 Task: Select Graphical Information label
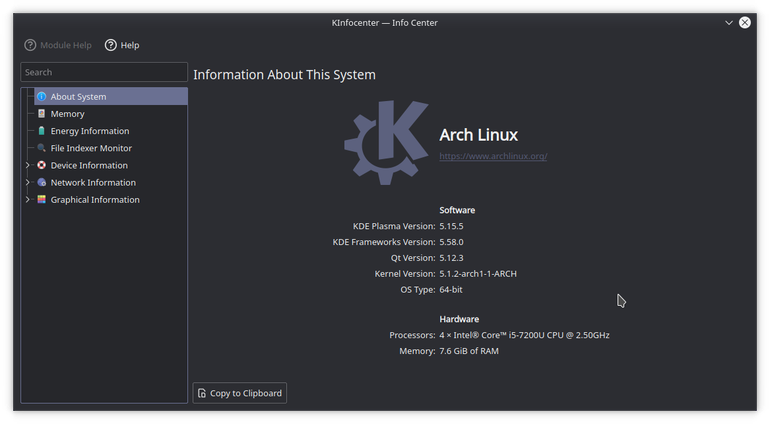[95, 199]
